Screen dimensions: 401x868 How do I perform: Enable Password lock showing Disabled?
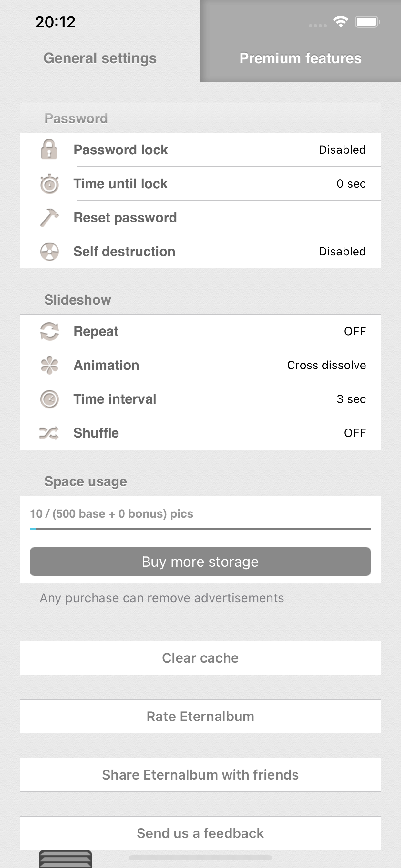click(342, 150)
